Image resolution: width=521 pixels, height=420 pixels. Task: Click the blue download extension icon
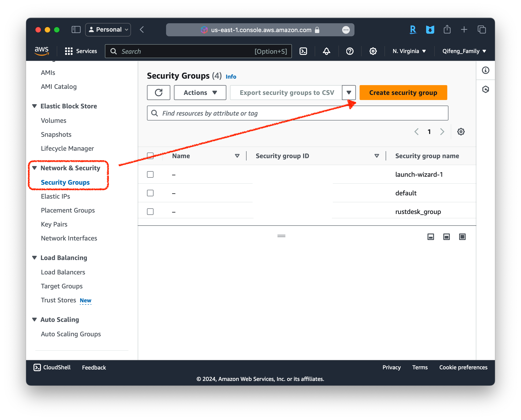[x=430, y=30]
